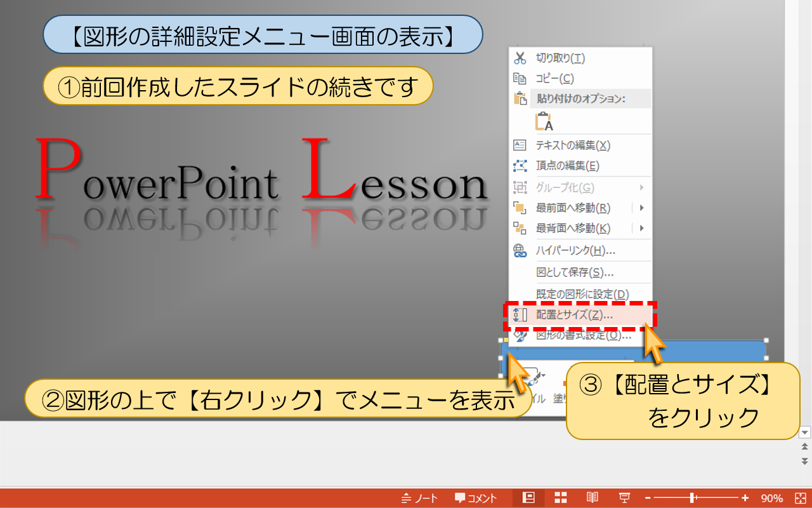This screenshot has height=508, width=812.
Task: Open the コメント comments pane
Action: point(476,498)
